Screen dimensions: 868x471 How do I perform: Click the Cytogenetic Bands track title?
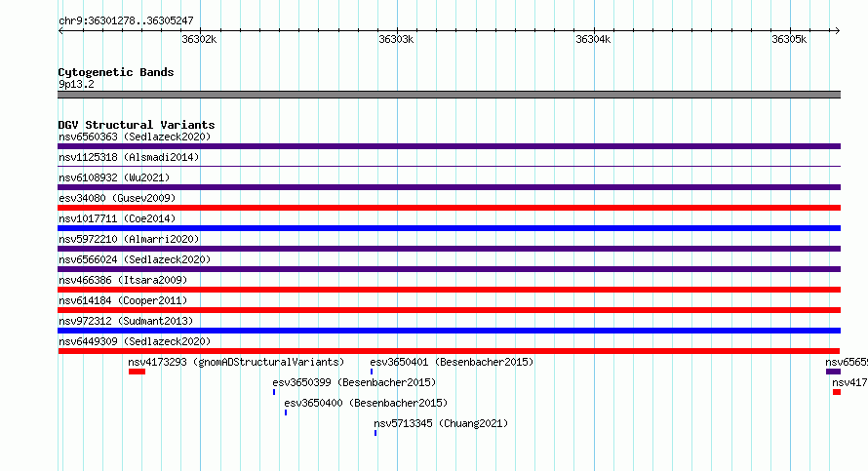pos(116,72)
